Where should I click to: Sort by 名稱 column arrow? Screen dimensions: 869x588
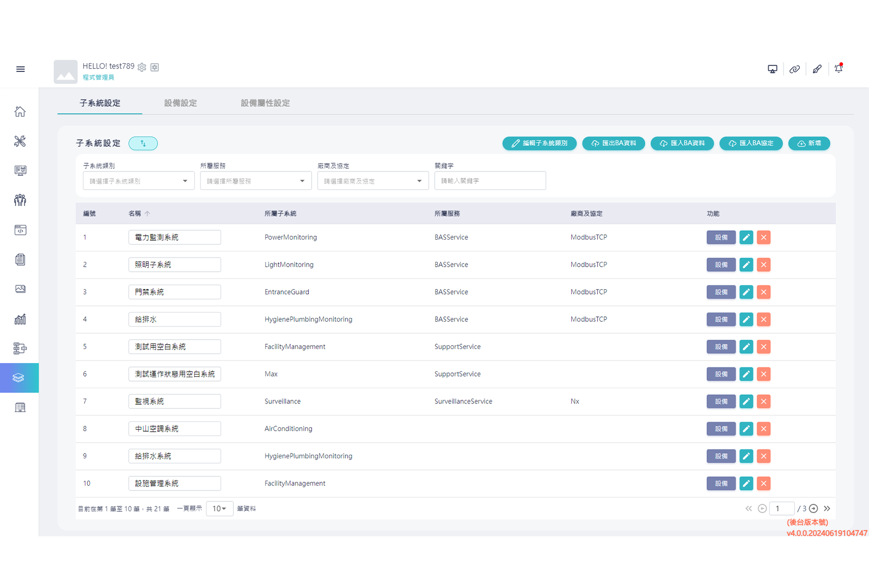(x=148, y=214)
